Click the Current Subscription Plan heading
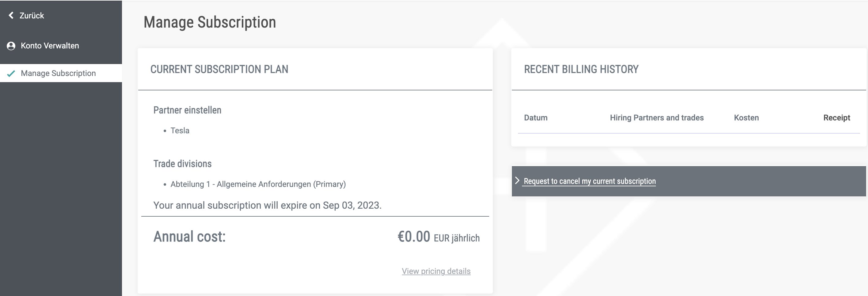The image size is (868, 296). click(219, 69)
